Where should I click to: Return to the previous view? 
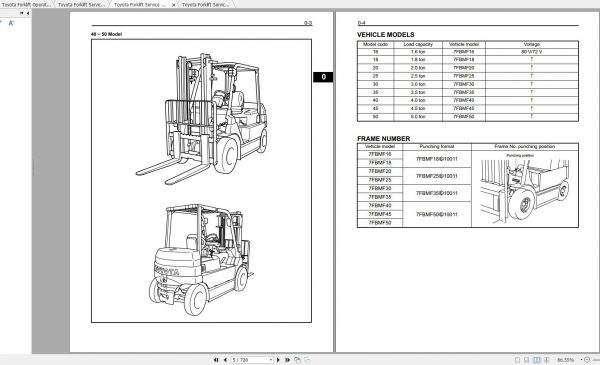(297, 360)
